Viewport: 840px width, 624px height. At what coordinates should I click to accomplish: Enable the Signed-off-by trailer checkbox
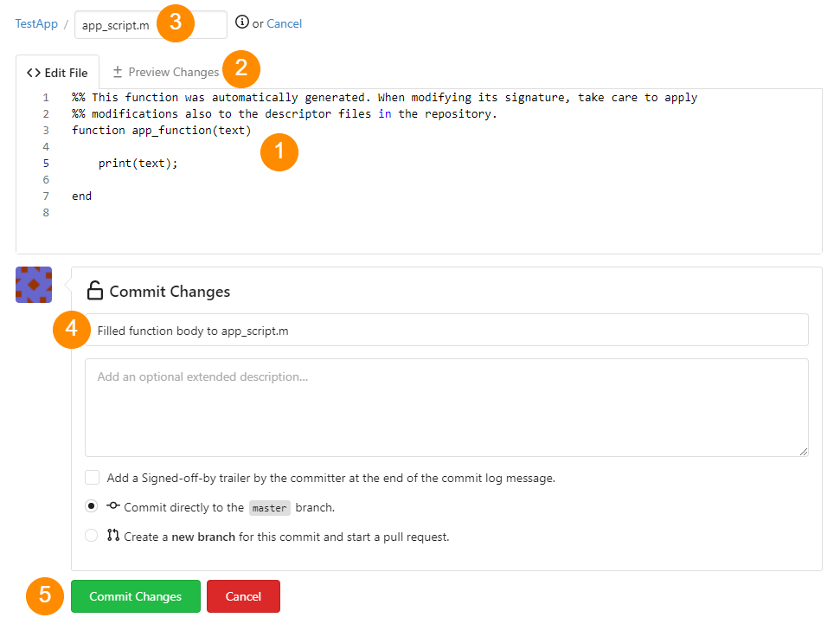click(x=92, y=478)
